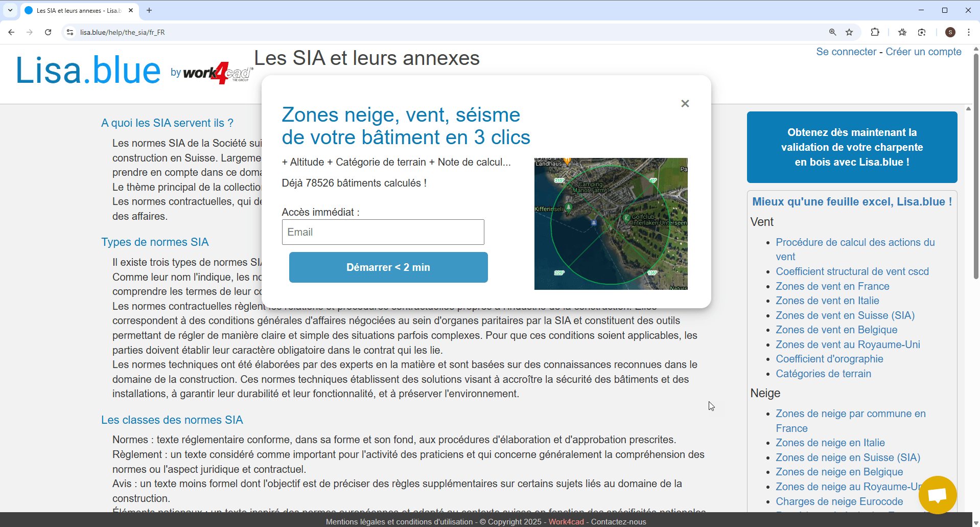This screenshot has height=527, width=980.
Task: Click the Obtenez dès maintenant la validation banner
Action: click(852, 147)
